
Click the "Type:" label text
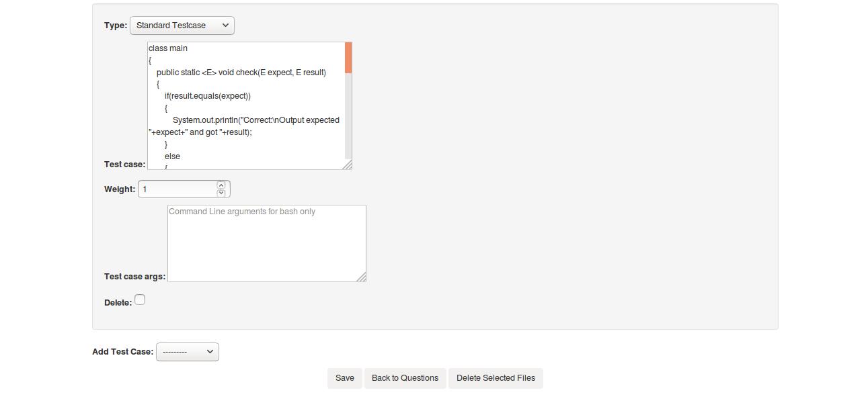tap(116, 26)
